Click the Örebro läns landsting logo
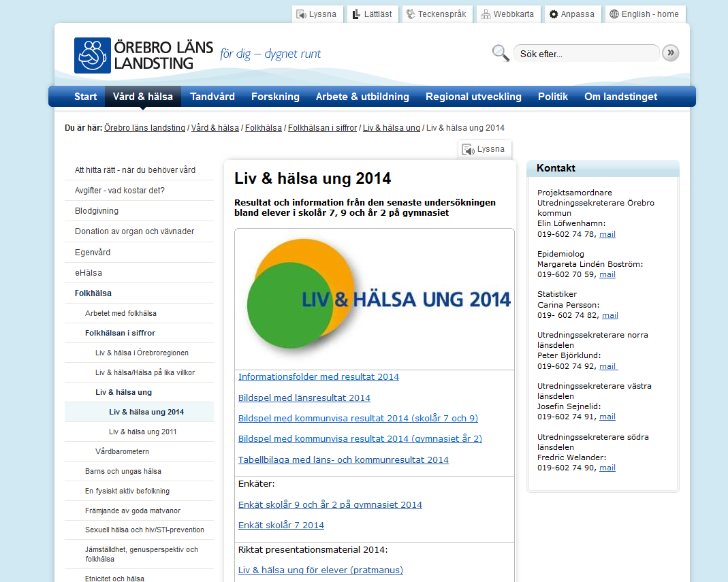 [x=144, y=55]
